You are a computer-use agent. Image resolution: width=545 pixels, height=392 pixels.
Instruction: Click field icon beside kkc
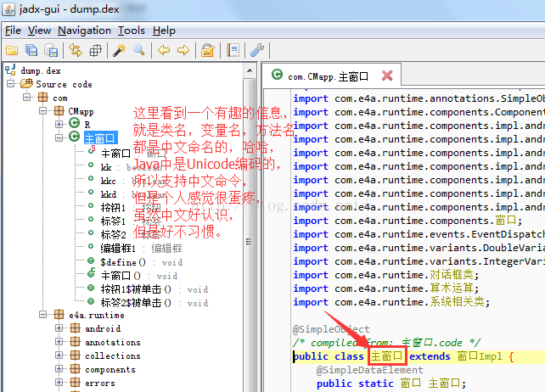91,179
